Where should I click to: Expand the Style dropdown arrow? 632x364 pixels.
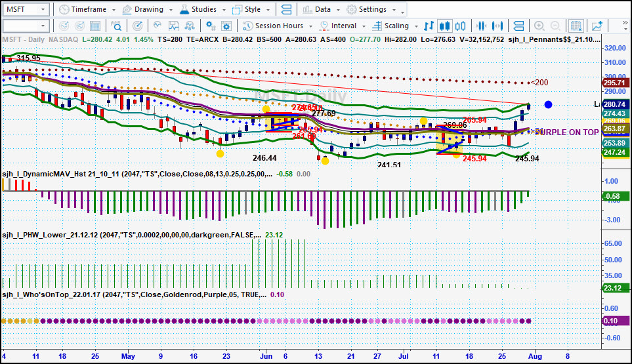click(268, 10)
